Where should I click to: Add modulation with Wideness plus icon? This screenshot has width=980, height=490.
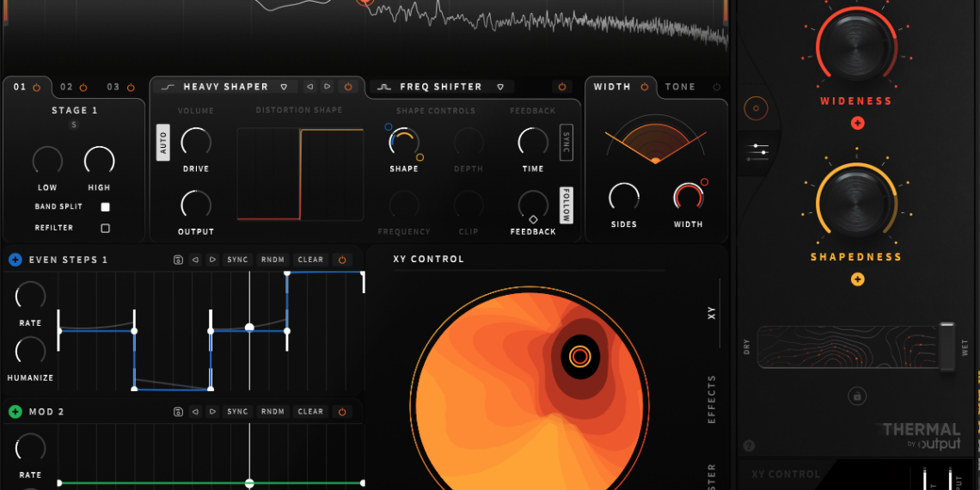coord(857,124)
